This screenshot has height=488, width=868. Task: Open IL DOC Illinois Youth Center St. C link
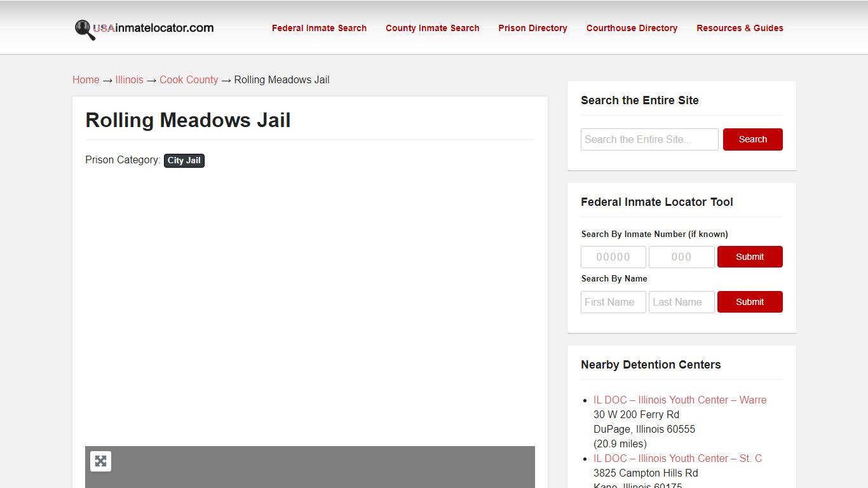click(677, 458)
